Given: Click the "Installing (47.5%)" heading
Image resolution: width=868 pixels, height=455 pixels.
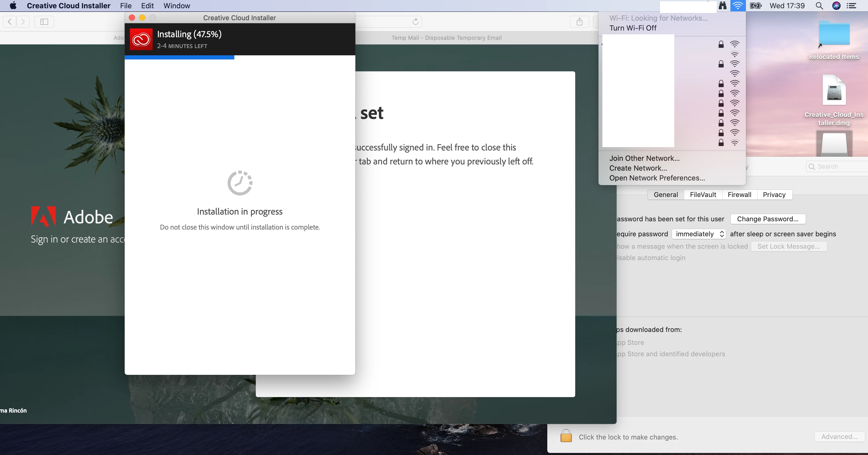Looking at the screenshot, I should (189, 34).
